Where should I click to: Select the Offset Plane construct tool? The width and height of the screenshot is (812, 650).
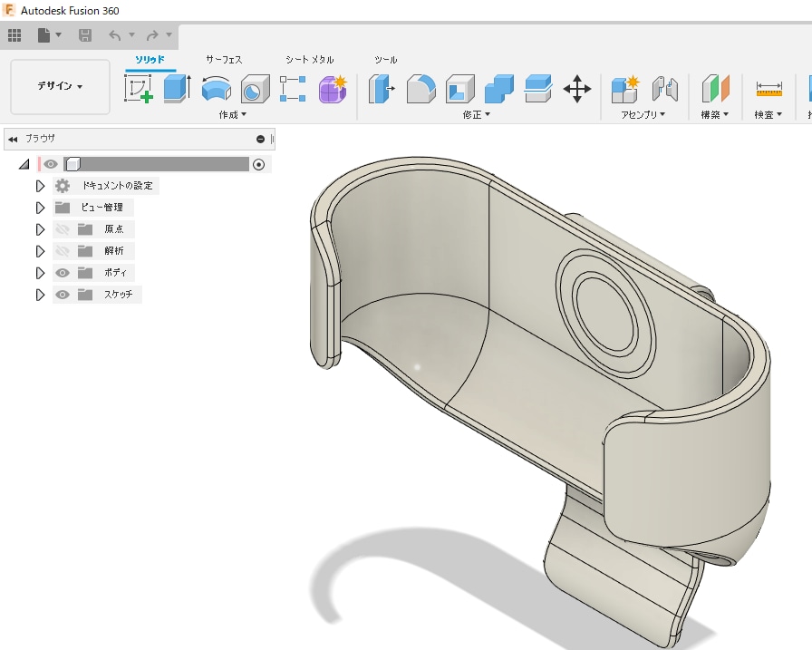pos(715,89)
